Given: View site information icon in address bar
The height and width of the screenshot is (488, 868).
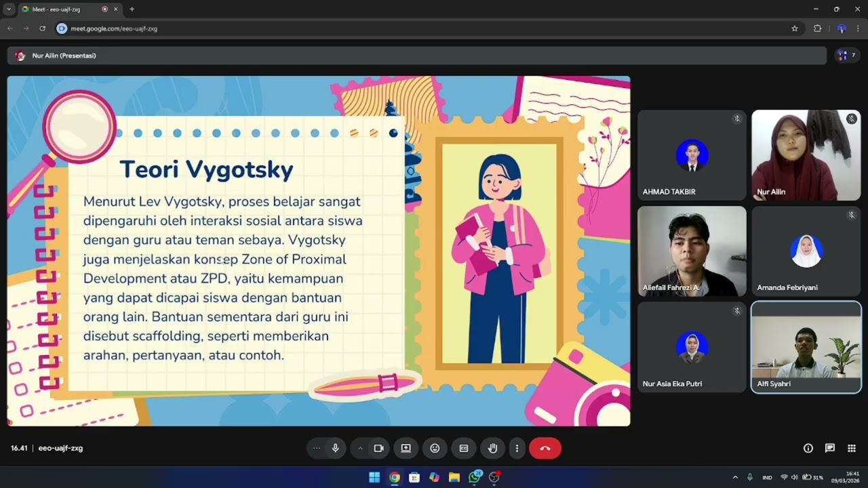Looking at the screenshot, I should coord(62,28).
